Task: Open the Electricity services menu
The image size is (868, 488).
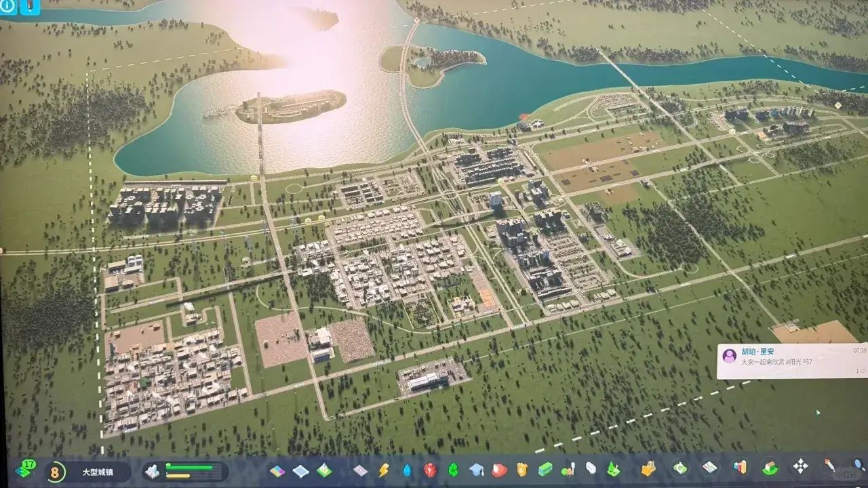Action: pos(384,470)
